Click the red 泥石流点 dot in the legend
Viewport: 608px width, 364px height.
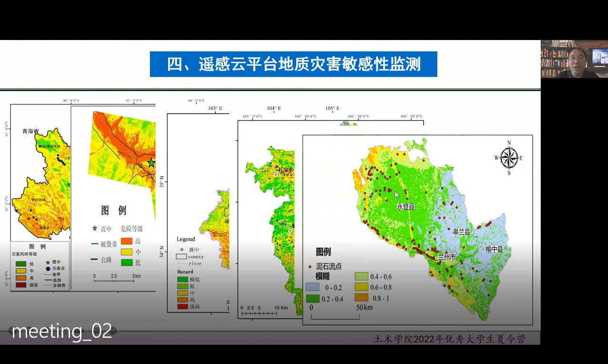point(310,267)
